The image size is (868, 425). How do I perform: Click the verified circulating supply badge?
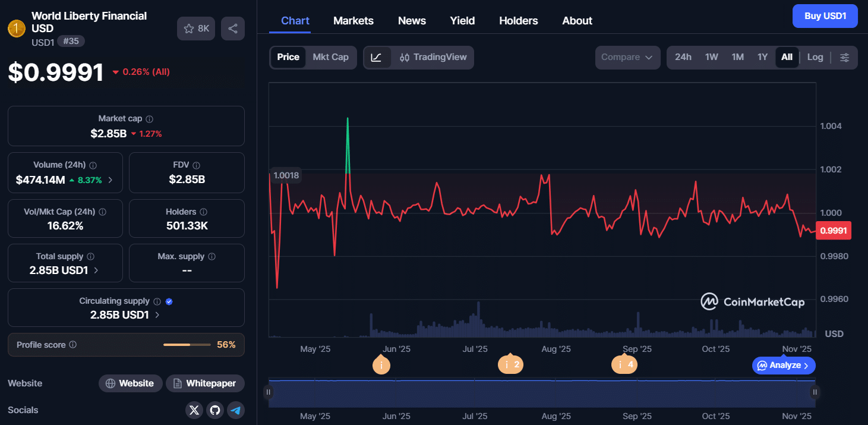[169, 301]
